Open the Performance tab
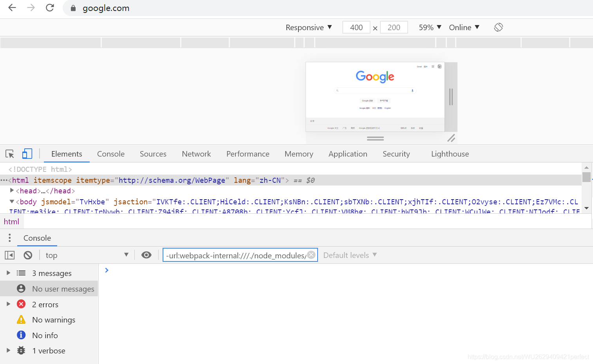Image resolution: width=593 pixels, height=364 pixels. pyautogui.click(x=248, y=154)
